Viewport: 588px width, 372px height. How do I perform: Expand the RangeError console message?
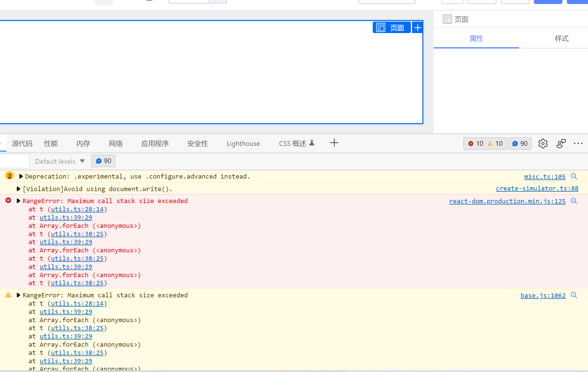[x=18, y=201]
